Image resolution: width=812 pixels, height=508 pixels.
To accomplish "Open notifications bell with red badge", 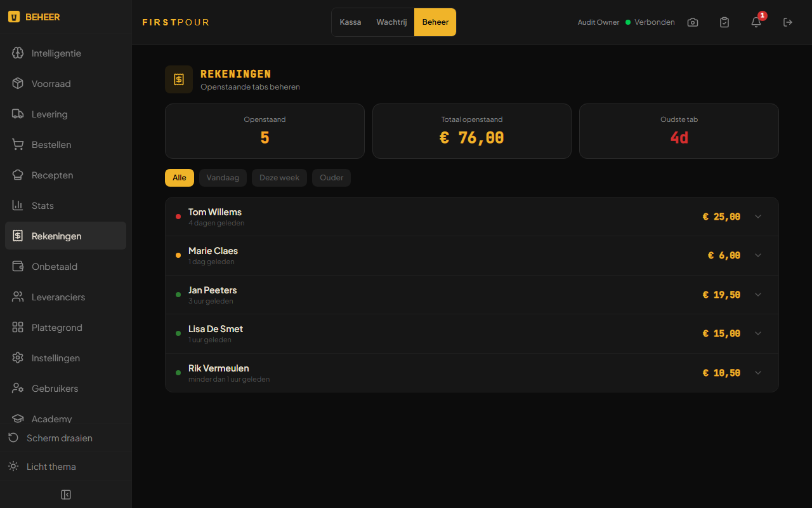I will click(x=756, y=22).
